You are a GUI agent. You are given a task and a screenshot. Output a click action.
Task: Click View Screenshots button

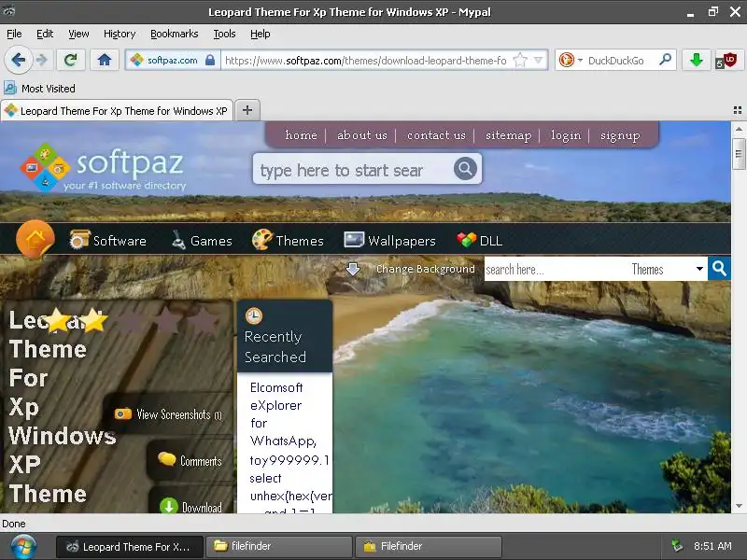point(169,414)
